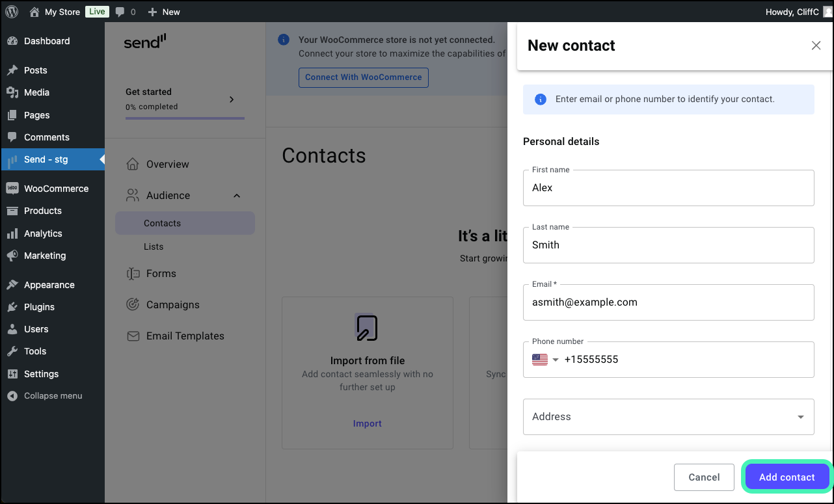Click the Products box icon

12,211
